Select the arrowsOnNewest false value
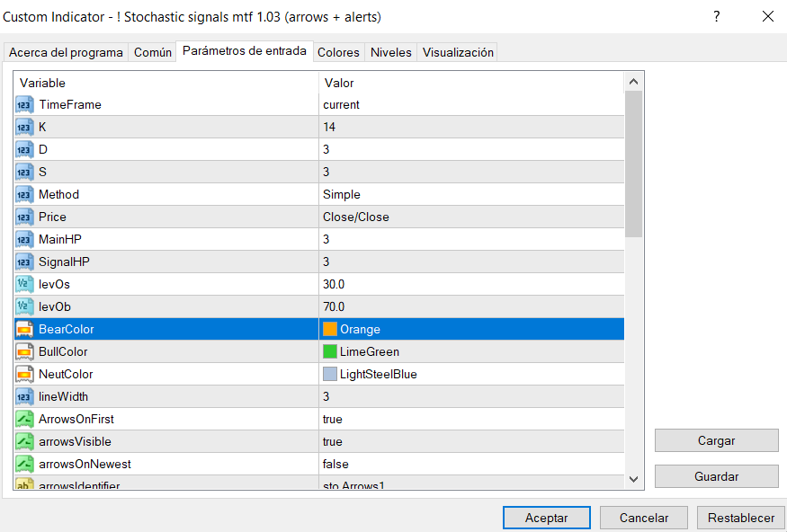Viewport: 787px width, 532px height. click(x=335, y=465)
